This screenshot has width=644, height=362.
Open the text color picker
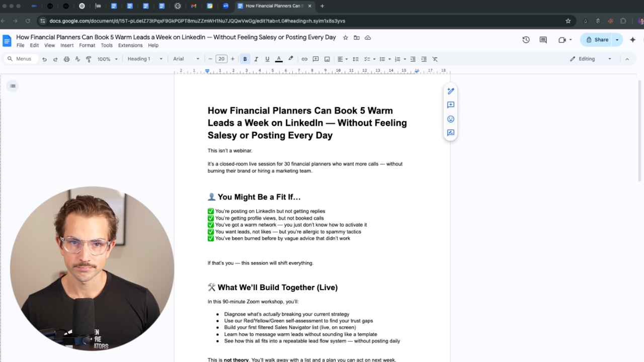pos(279,59)
